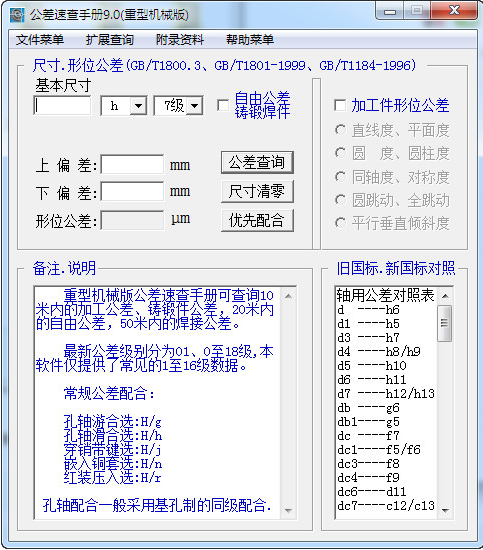The height and width of the screenshot is (550, 483).
Task: Open the 帮助菜单 menu
Action: pos(250,40)
